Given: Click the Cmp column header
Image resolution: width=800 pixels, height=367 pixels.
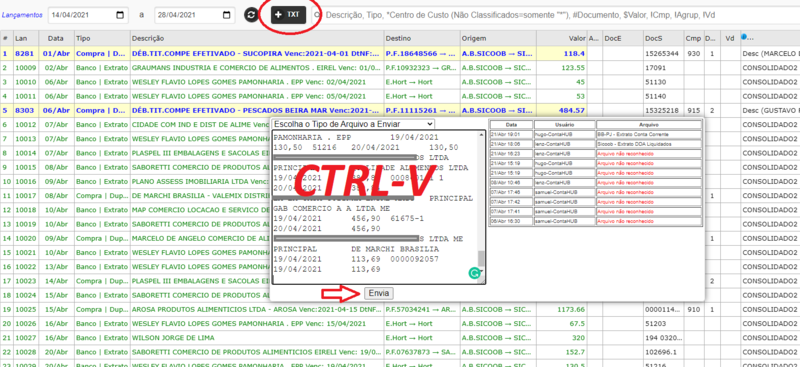Looking at the screenshot, I should [x=693, y=38].
